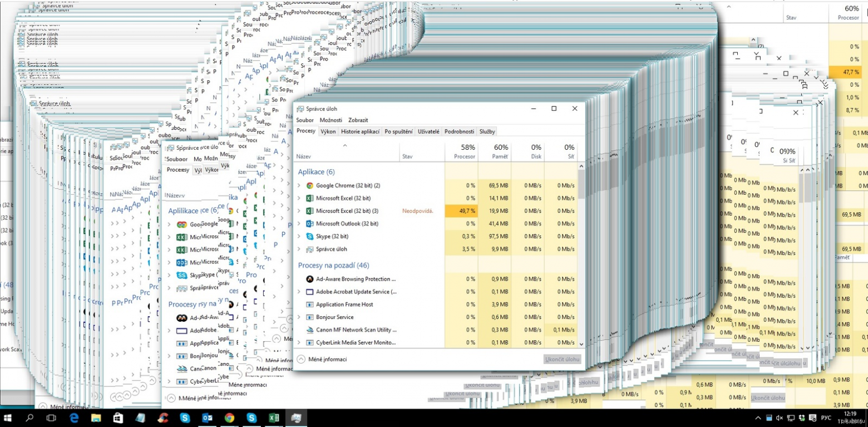The height and width of the screenshot is (427, 868).
Task: Open the Podrobnosti tab
Action: 459,131
